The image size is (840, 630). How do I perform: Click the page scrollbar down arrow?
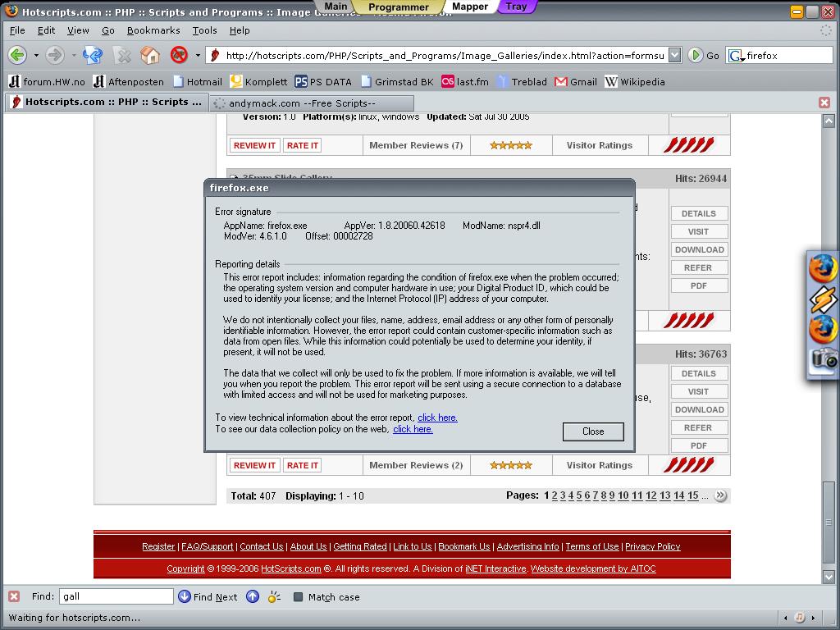(829, 577)
